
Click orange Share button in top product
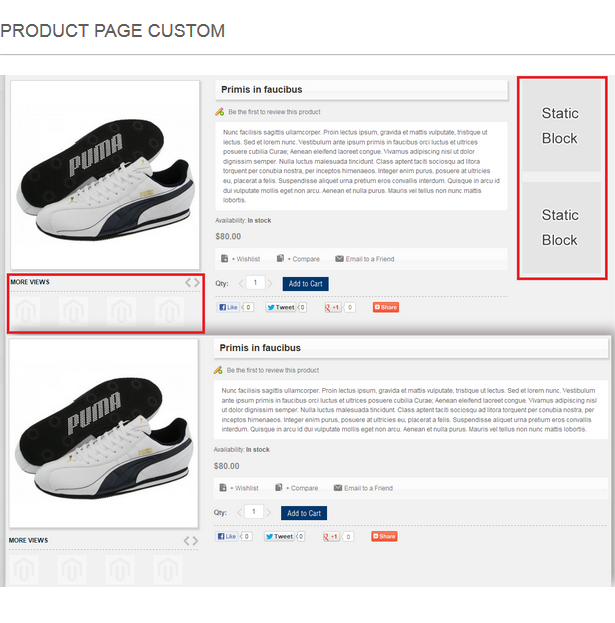click(x=386, y=307)
